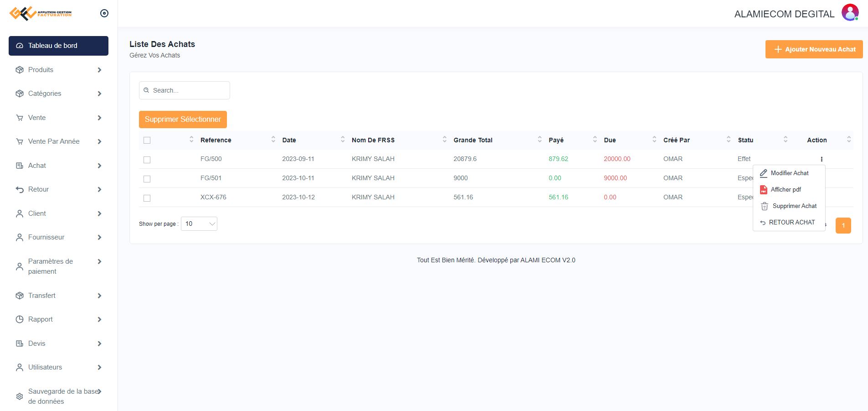This screenshot has width=868, height=411.
Task: Open the Show per page dropdown
Action: point(199,224)
